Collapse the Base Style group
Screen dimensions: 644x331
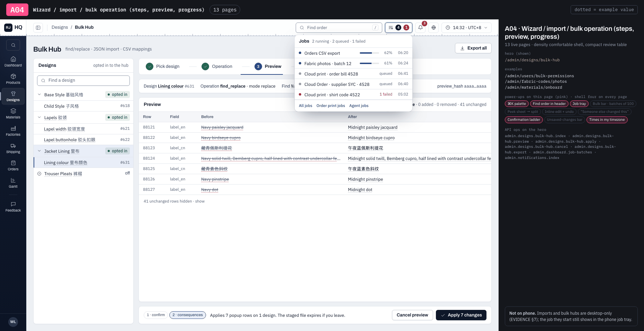[39, 95]
